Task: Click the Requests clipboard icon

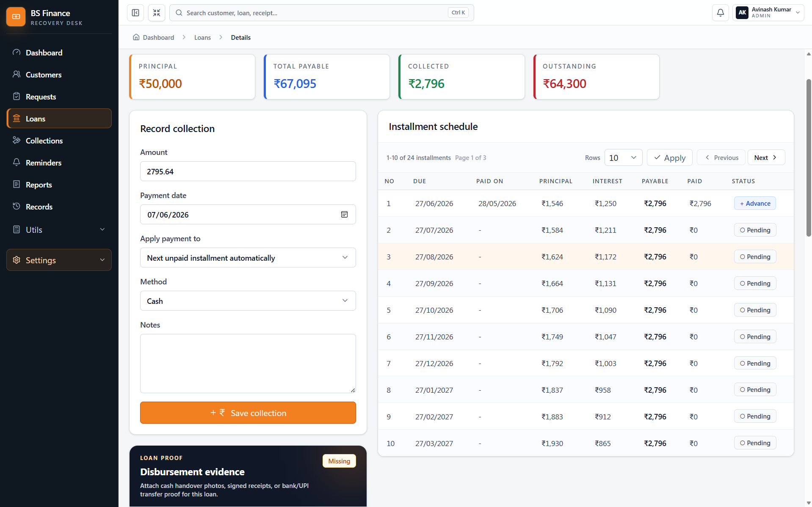Action: (x=17, y=96)
